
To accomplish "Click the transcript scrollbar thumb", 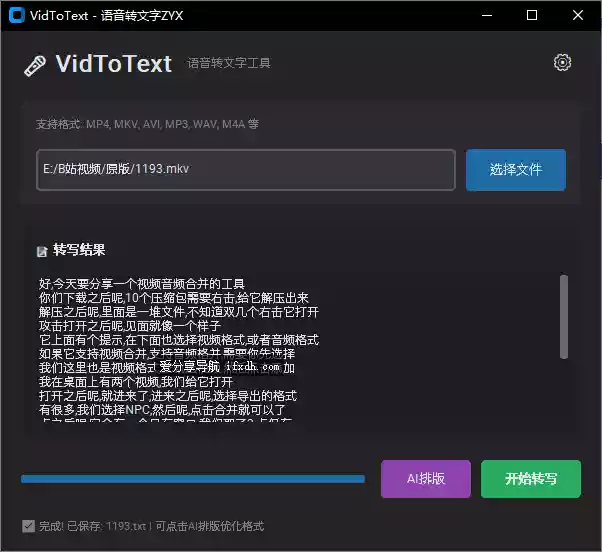I will click(564, 317).
